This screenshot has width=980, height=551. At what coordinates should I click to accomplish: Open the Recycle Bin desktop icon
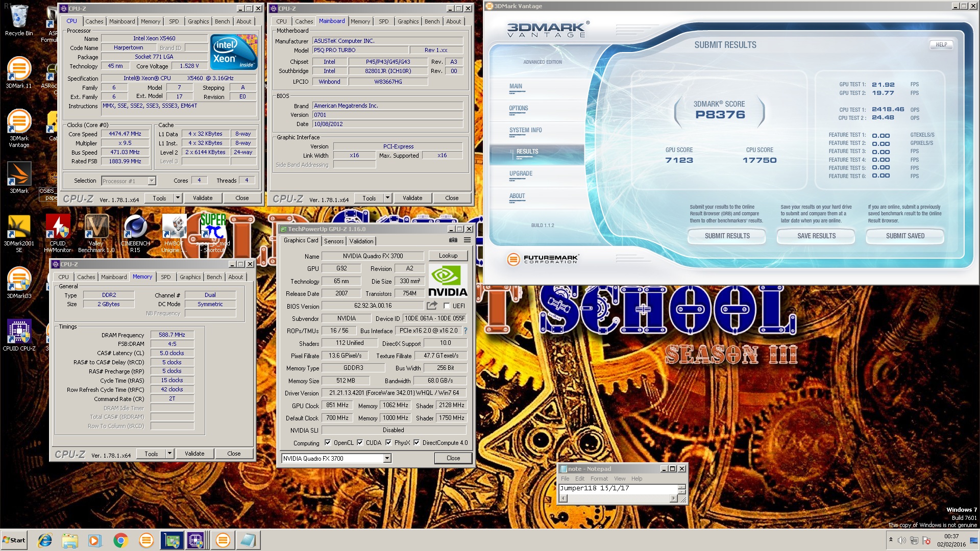(19, 20)
